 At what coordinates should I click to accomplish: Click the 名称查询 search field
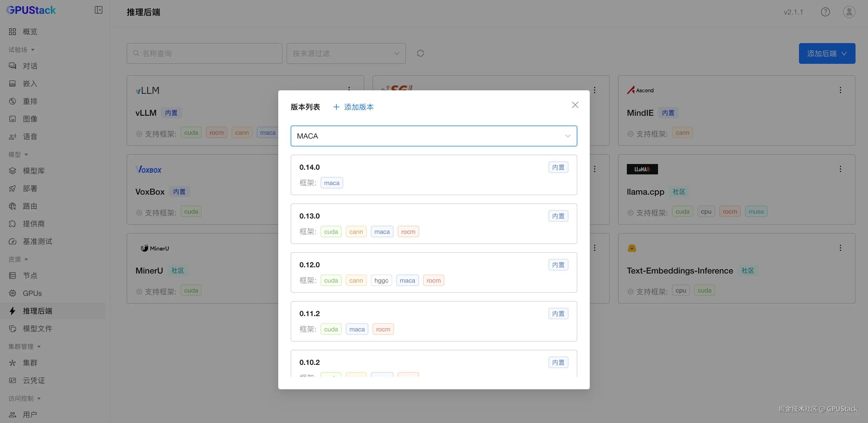tap(204, 53)
